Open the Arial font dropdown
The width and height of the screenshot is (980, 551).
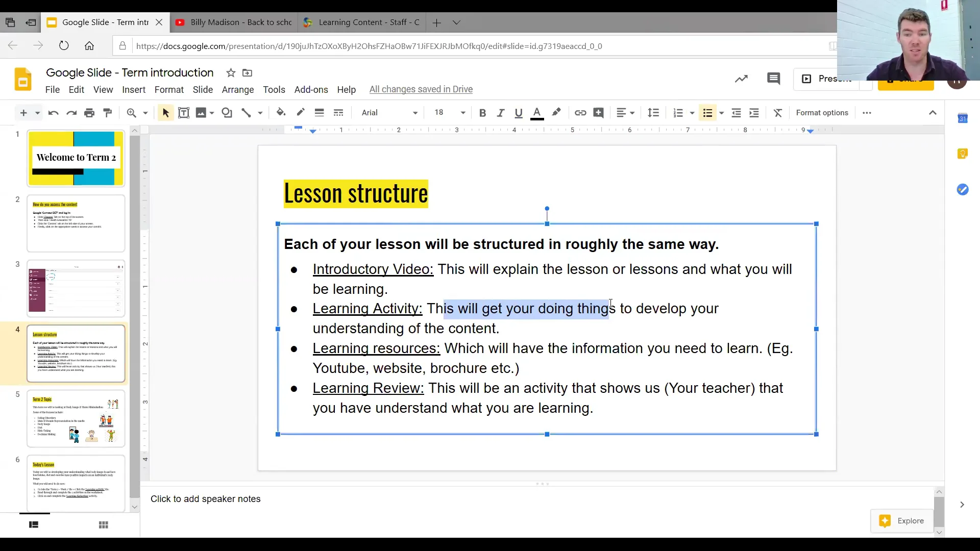(389, 113)
